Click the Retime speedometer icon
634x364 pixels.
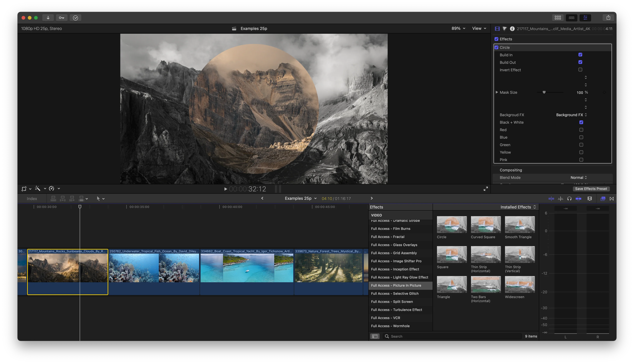pos(52,189)
